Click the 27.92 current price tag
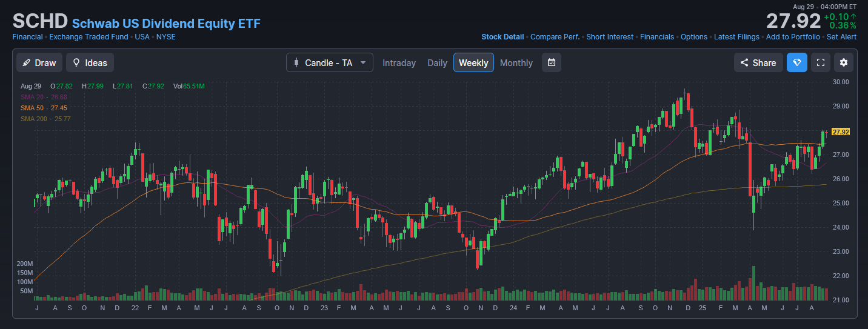Image resolution: width=868 pixels, height=329 pixels. click(x=840, y=131)
